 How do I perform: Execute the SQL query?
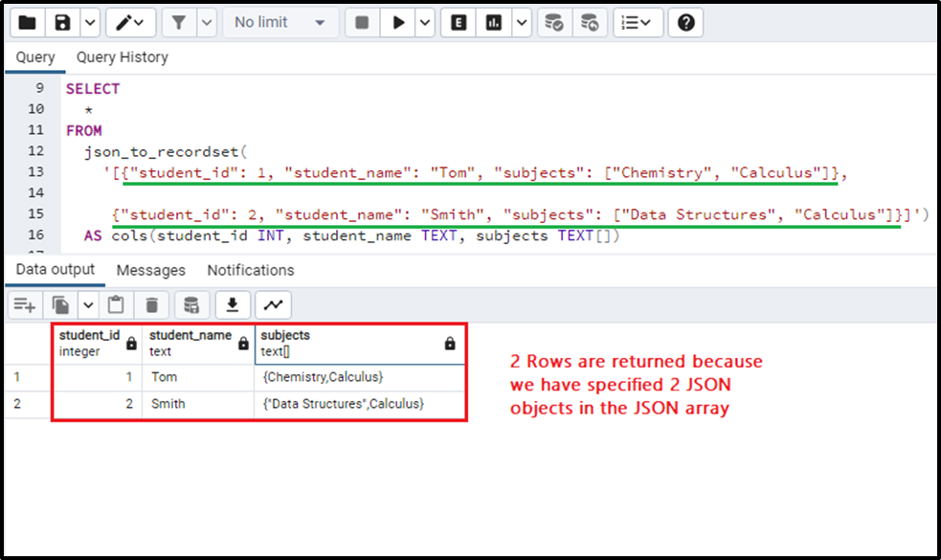pos(397,22)
